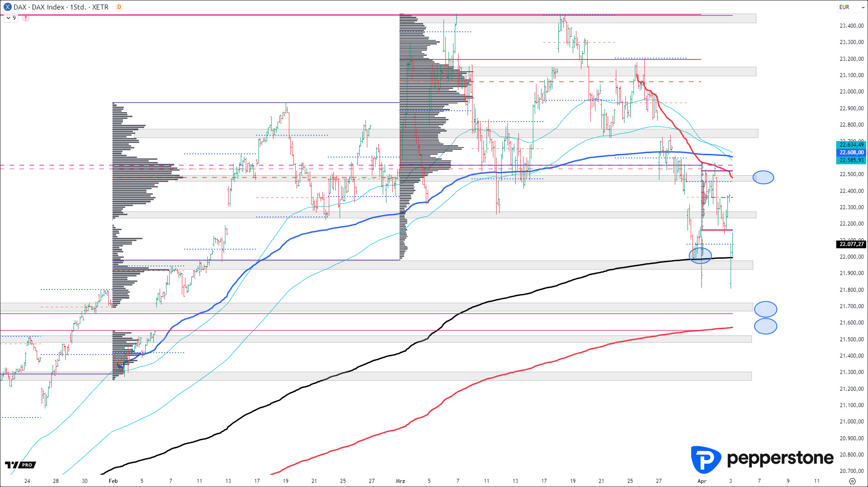The image size is (868, 487).
Task: Click the blue 22.608,00 price label
Action: [x=851, y=152]
